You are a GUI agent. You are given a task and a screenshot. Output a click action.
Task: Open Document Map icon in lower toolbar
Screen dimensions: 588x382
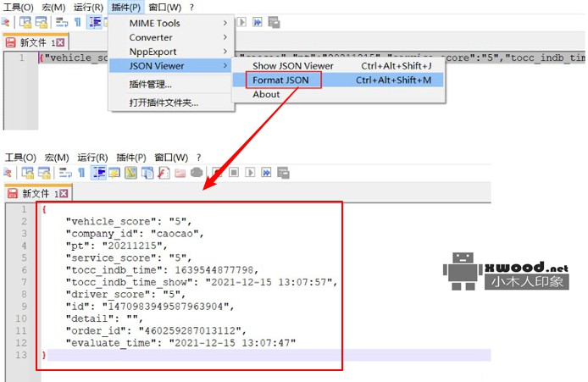[130, 173]
